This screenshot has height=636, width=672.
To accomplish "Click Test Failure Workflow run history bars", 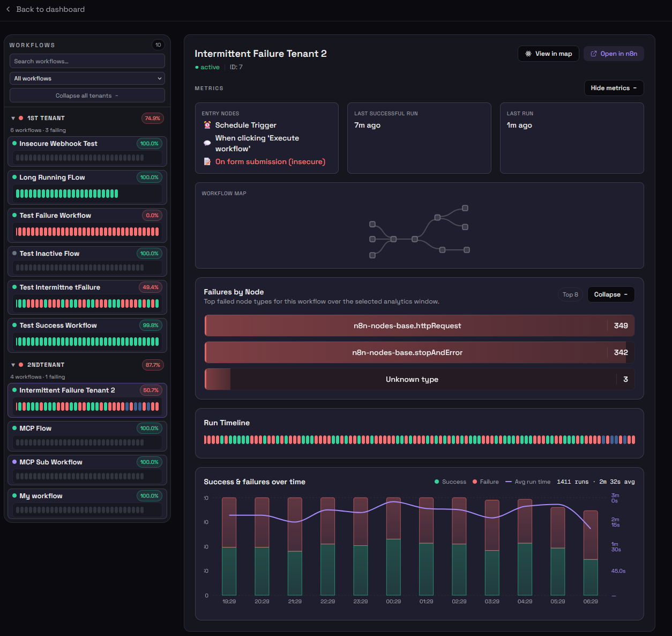I will pyautogui.click(x=87, y=232).
